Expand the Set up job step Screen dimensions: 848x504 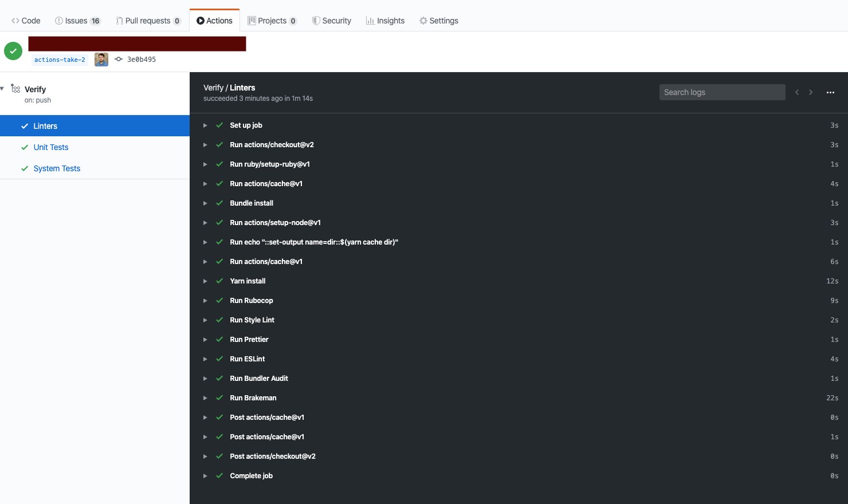[x=205, y=125]
